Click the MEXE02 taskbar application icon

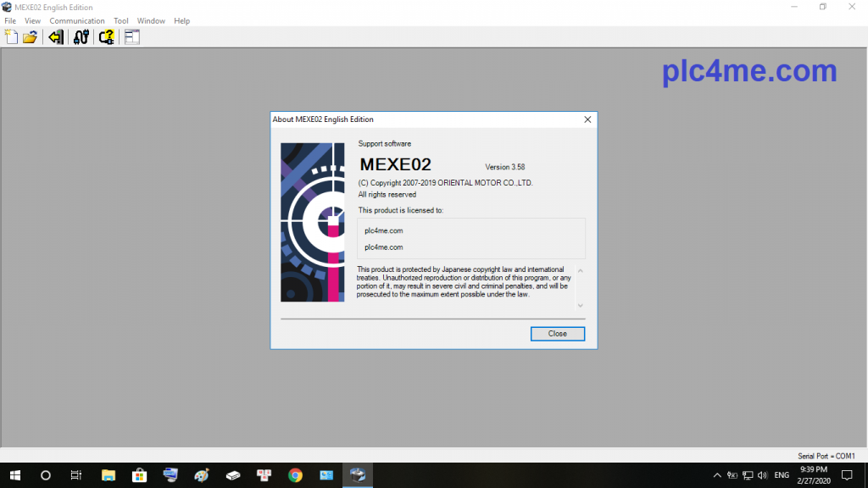[x=358, y=475]
